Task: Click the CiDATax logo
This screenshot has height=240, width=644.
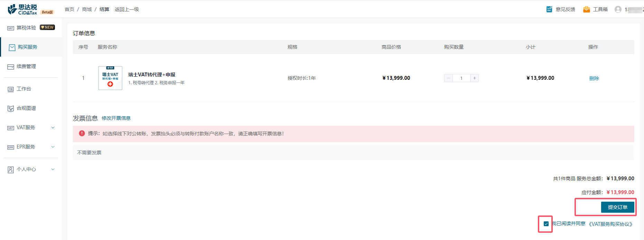Action: click(x=23, y=9)
